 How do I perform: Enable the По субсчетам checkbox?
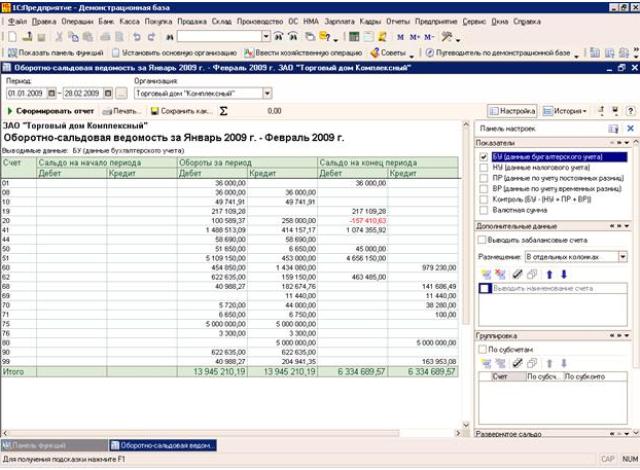click(x=482, y=349)
